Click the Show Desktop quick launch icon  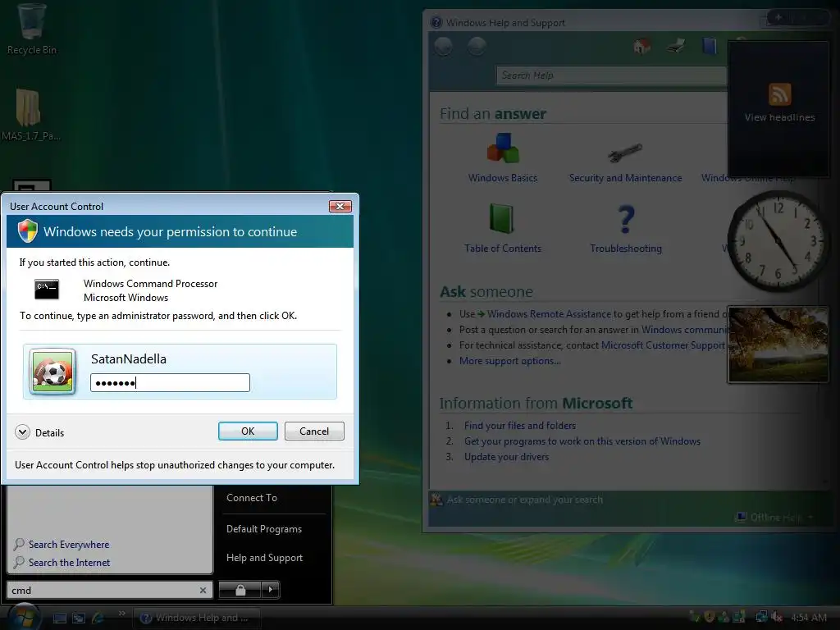(x=59, y=619)
